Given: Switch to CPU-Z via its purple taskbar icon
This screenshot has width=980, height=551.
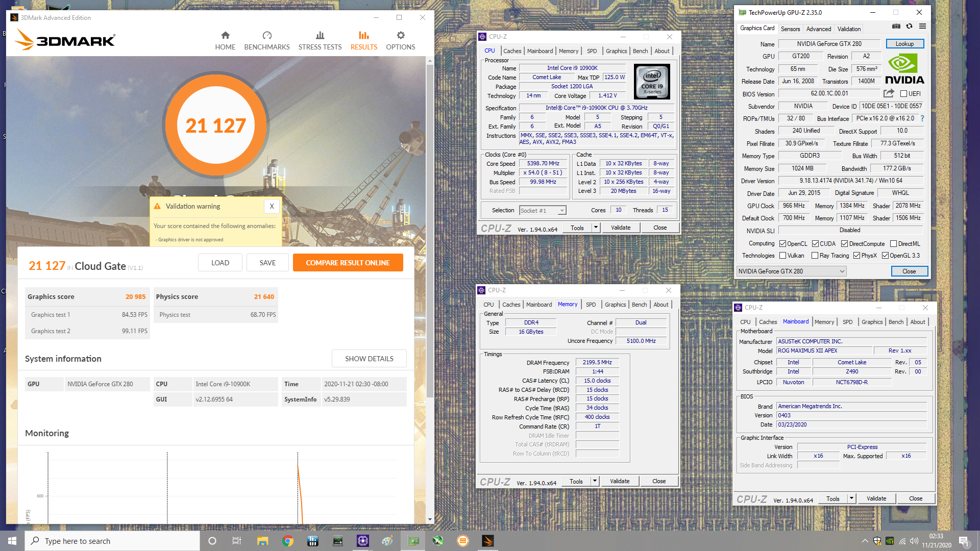Looking at the screenshot, I should (x=363, y=541).
